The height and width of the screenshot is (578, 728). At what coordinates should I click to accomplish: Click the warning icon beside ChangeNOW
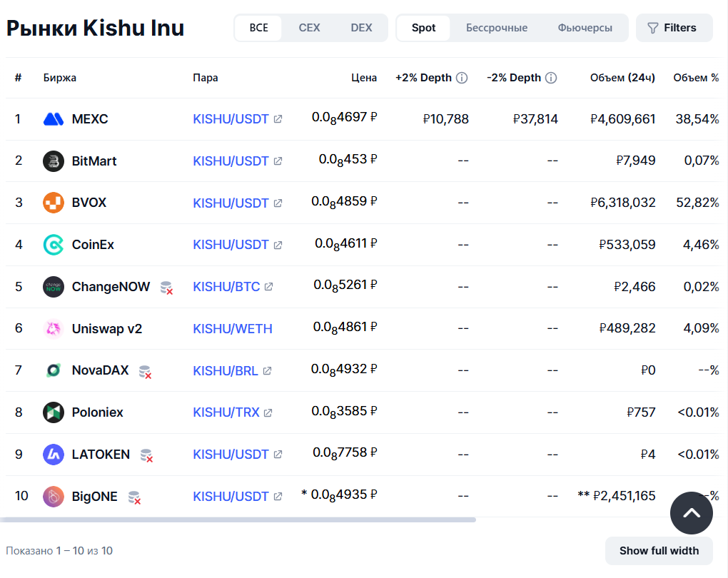pos(166,288)
